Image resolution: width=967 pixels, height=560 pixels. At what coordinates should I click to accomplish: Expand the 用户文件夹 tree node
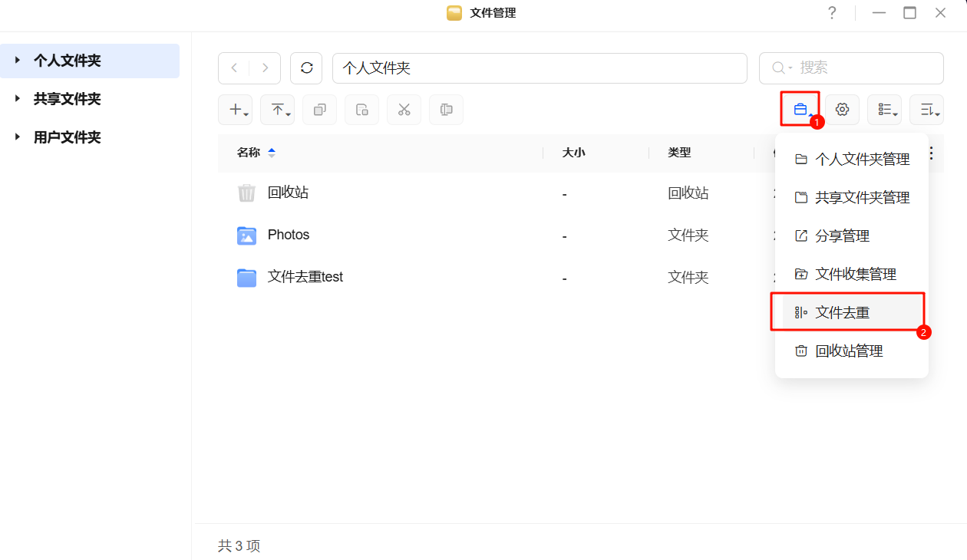click(x=18, y=137)
